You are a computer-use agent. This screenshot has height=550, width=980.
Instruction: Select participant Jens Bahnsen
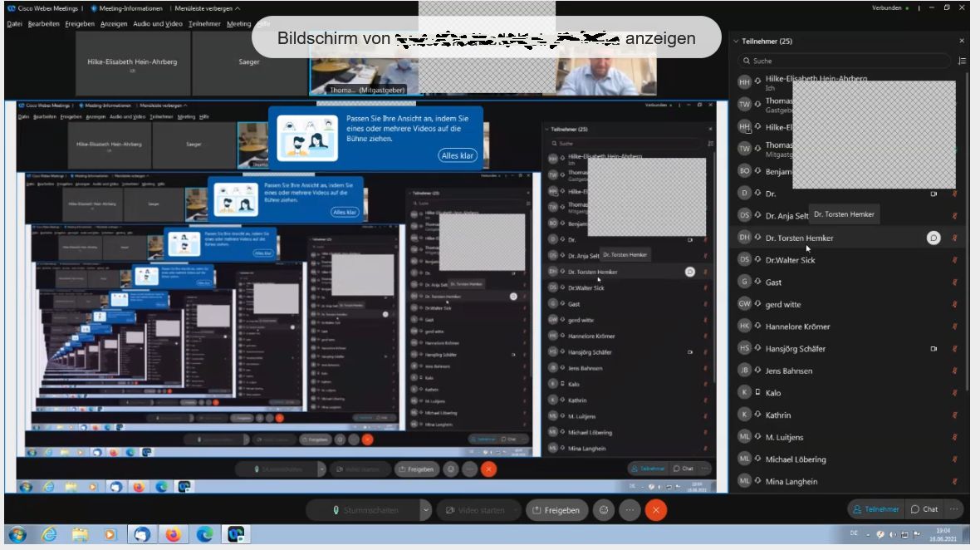pos(847,371)
